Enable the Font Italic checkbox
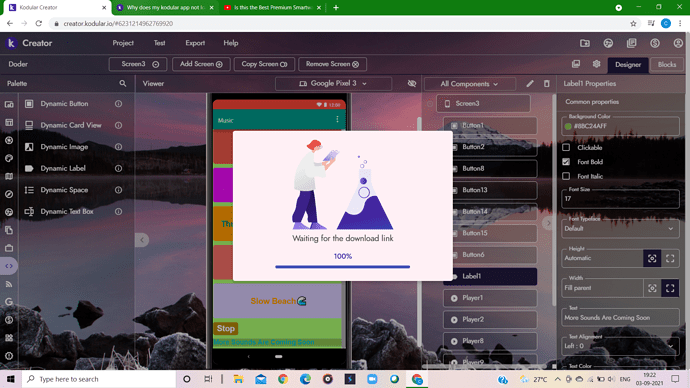 [566, 176]
